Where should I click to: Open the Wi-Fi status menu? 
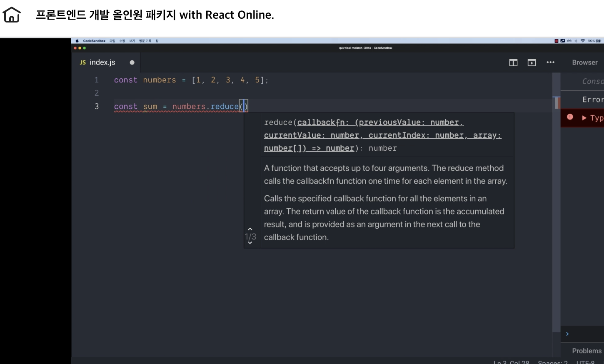pos(583,41)
